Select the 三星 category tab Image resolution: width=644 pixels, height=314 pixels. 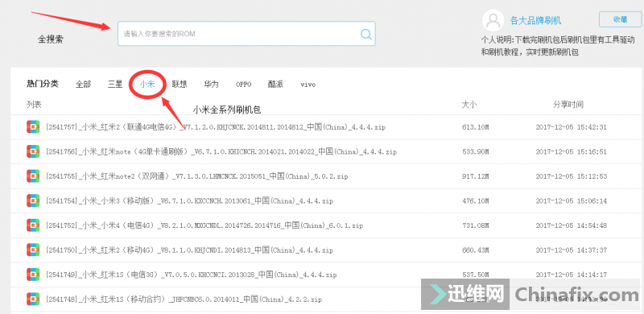pyautogui.click(x=115, y=85)
